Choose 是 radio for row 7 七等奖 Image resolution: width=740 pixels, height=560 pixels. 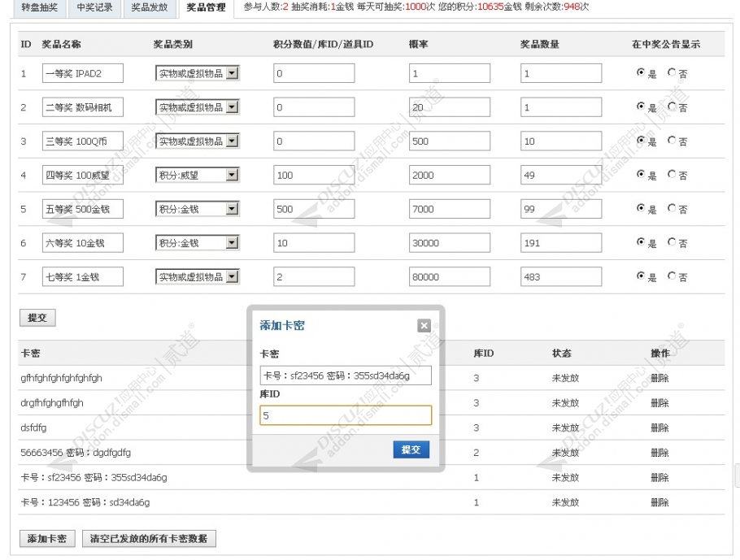641,276
